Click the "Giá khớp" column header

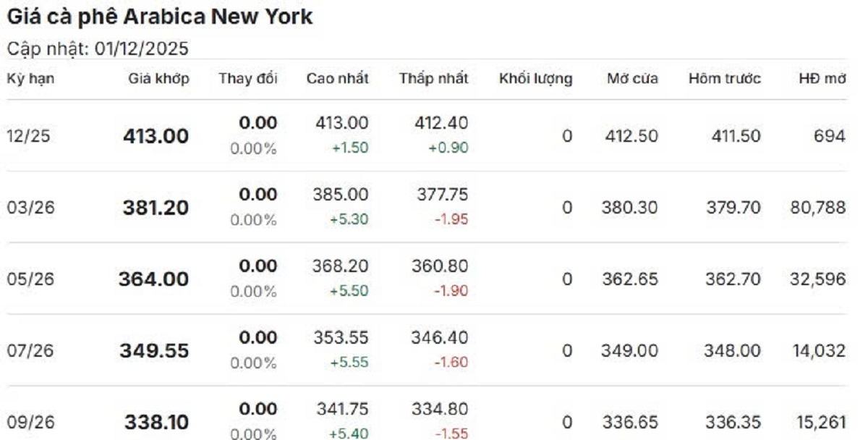click(x=159, y=79)
